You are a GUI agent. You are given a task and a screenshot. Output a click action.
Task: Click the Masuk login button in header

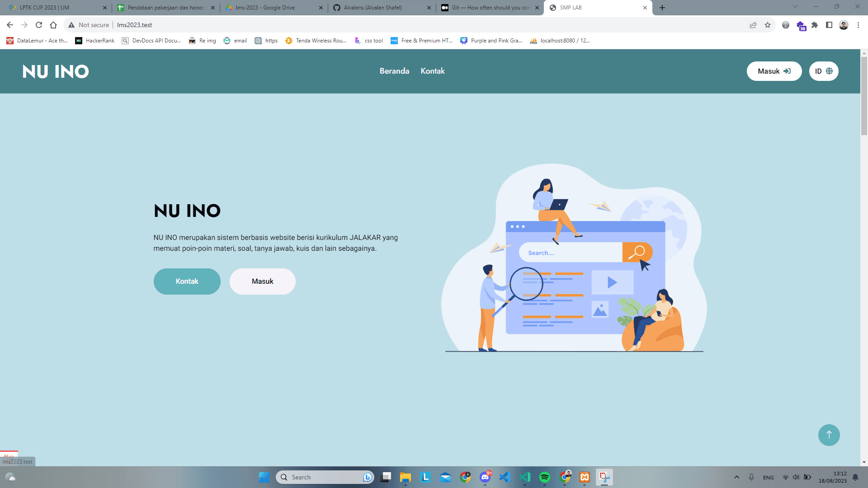click(x=774, y=71)
